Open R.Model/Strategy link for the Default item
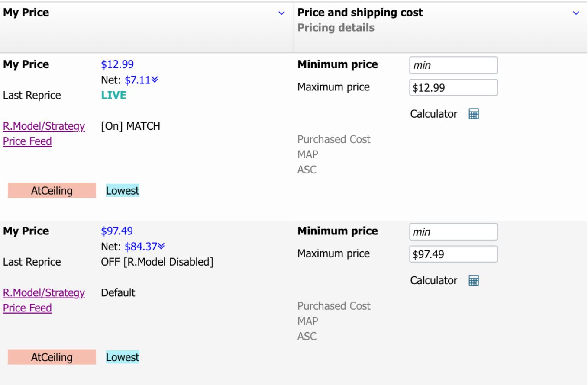 (x=44, y=293)
